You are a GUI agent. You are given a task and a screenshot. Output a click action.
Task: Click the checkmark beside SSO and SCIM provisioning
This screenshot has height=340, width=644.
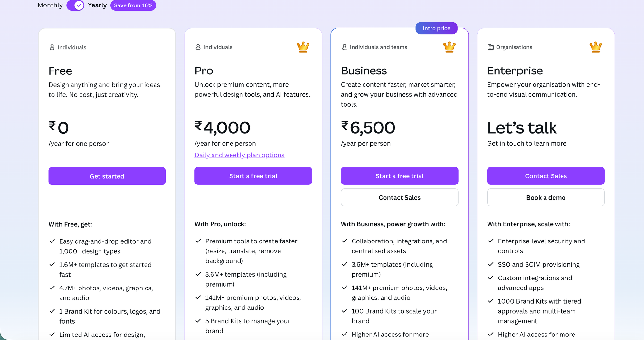(491, 264)
